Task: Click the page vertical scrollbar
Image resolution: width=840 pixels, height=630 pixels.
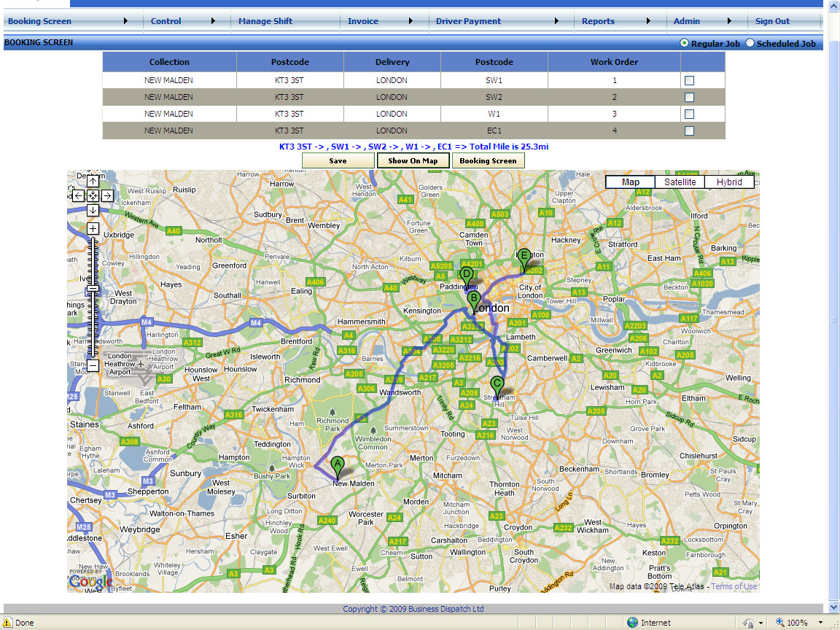Action: tap(833, 320)
